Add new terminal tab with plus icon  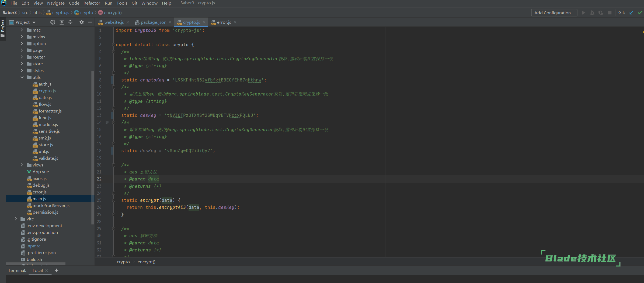pyautogui.click(x=57, y=270)
